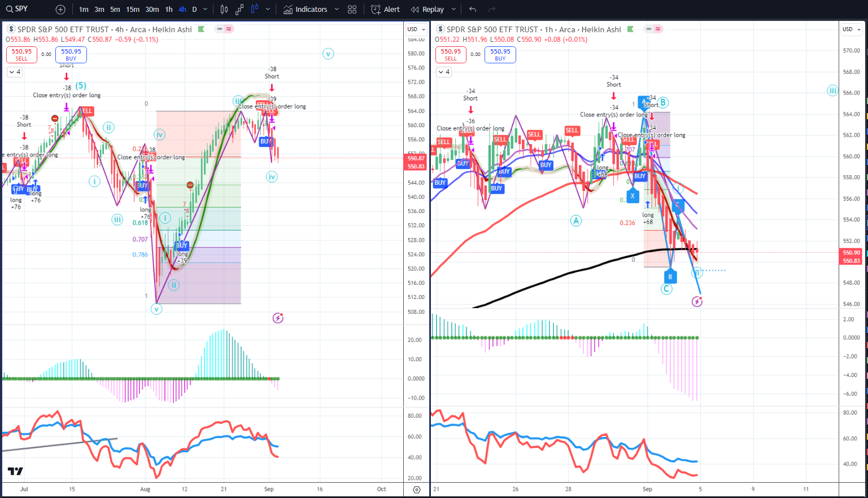The width and height of the screenshot is (868, 498).
Task: Select the 15m timeframe
Action: [133, 10]
